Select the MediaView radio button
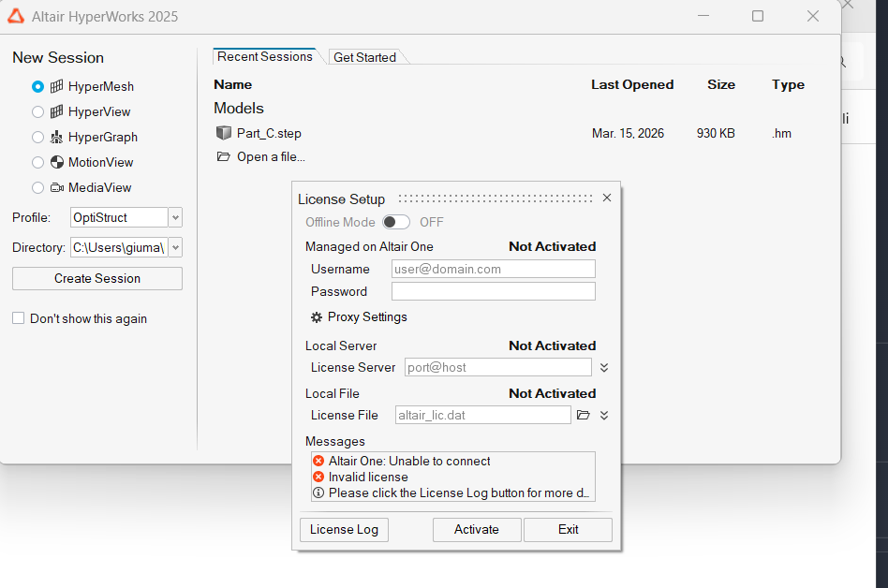This screenshot has height=588, width=888. point(38,187)
